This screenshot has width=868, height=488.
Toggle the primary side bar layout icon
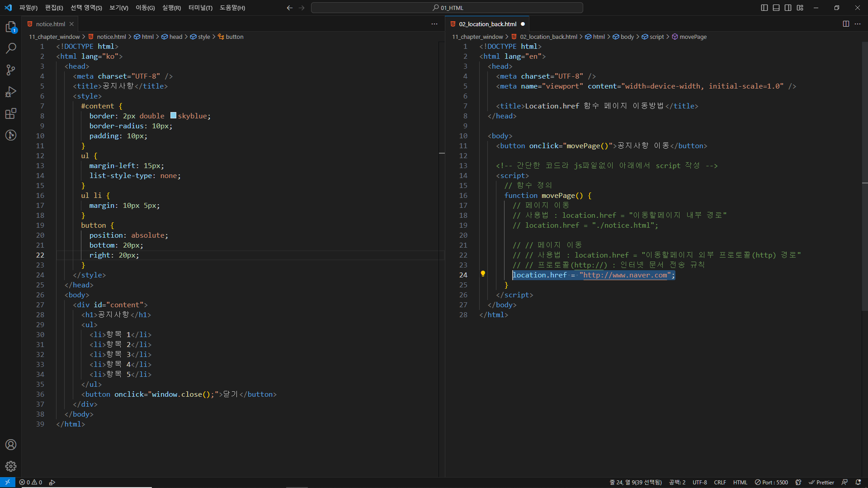pos(764,8)
